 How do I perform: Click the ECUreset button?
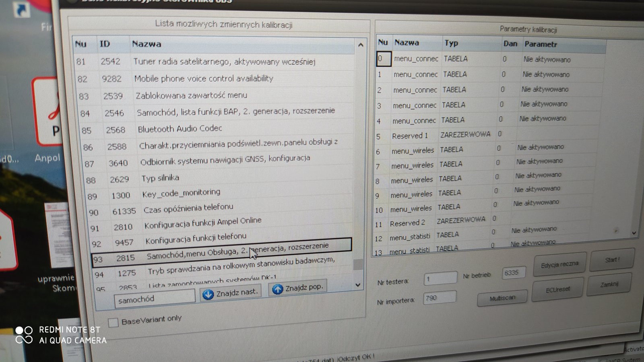click(557, 289)
